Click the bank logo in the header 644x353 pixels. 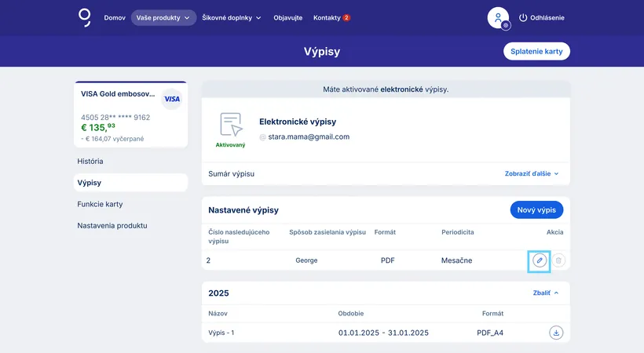click(x=85, y=17)
